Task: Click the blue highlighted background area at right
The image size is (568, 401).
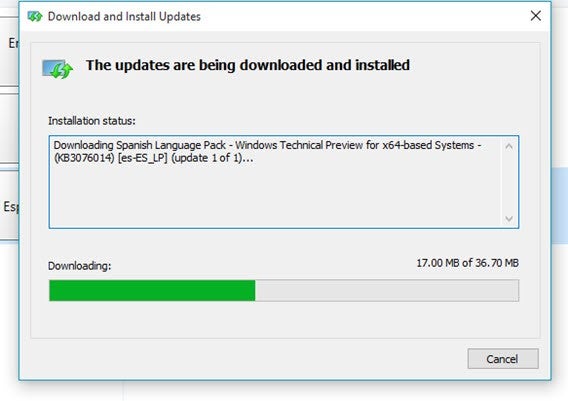Action: tap(560, 205)
